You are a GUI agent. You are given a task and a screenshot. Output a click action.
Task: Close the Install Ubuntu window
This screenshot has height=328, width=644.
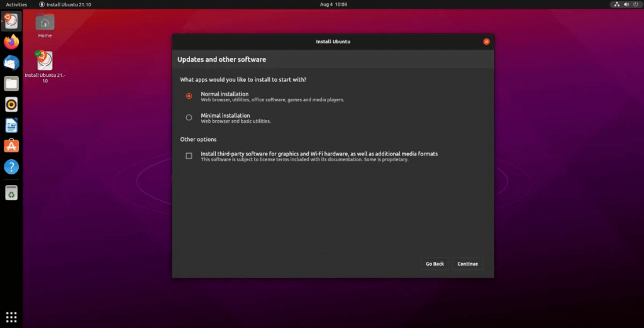[x=486, y=42]
